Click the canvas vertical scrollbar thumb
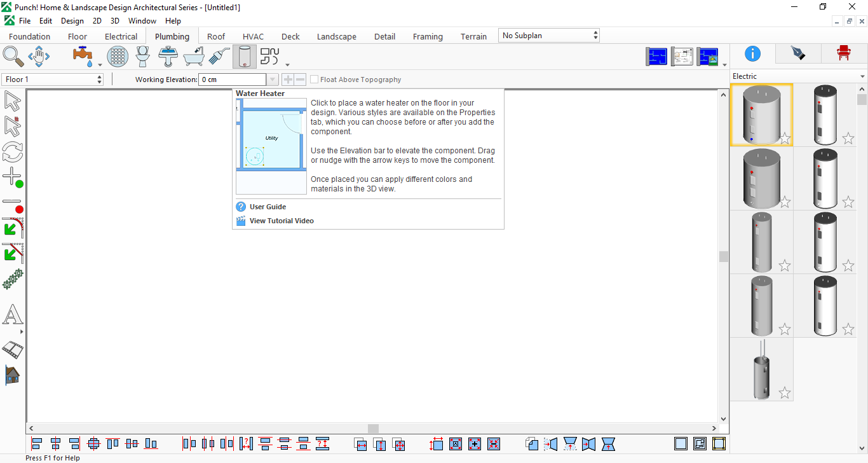Image resolution: width=868 pixels, height=463 pixels. coord(723,256)
